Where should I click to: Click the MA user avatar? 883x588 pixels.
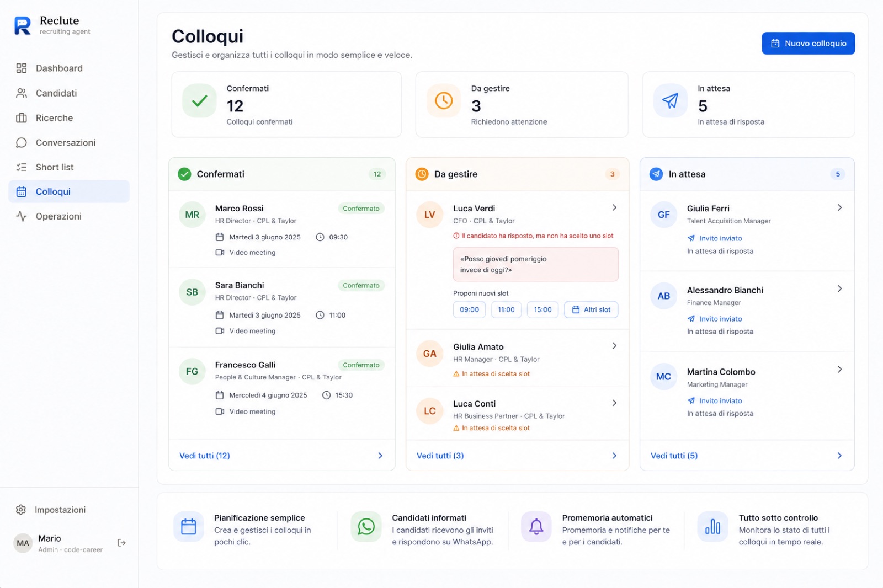(x=23, y=543)
